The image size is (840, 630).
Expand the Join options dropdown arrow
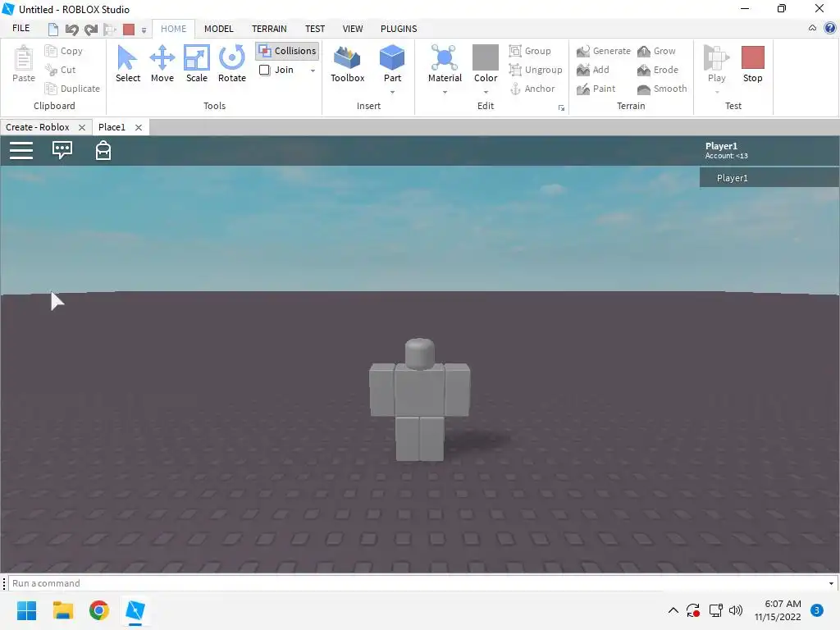pos(313,71)
